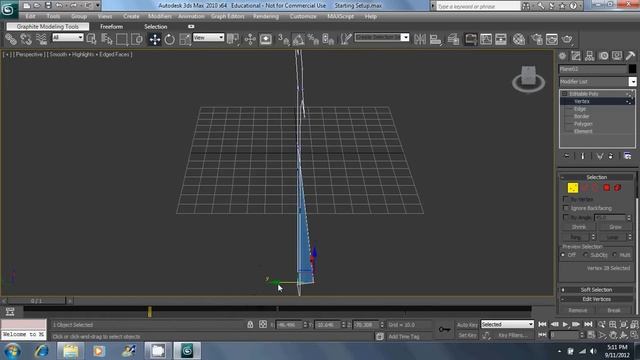
Task: Click the Mirror tool icon
Action: [x=420, y=39]
